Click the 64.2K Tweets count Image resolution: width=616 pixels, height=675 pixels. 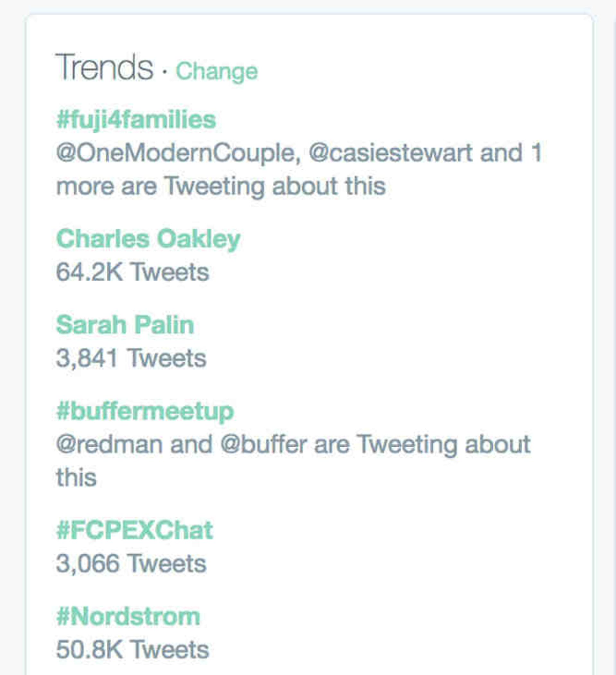[133, 272]
